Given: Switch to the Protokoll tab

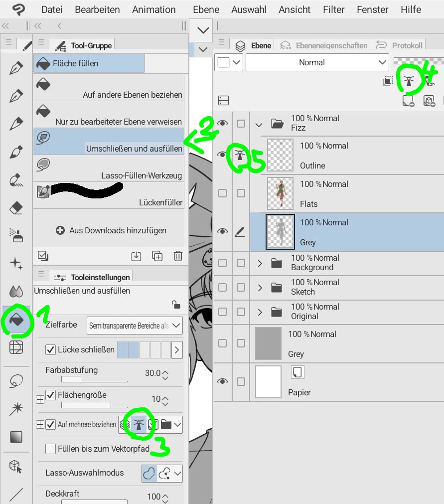Looking at the screenshot, I should tap(399, 45).
